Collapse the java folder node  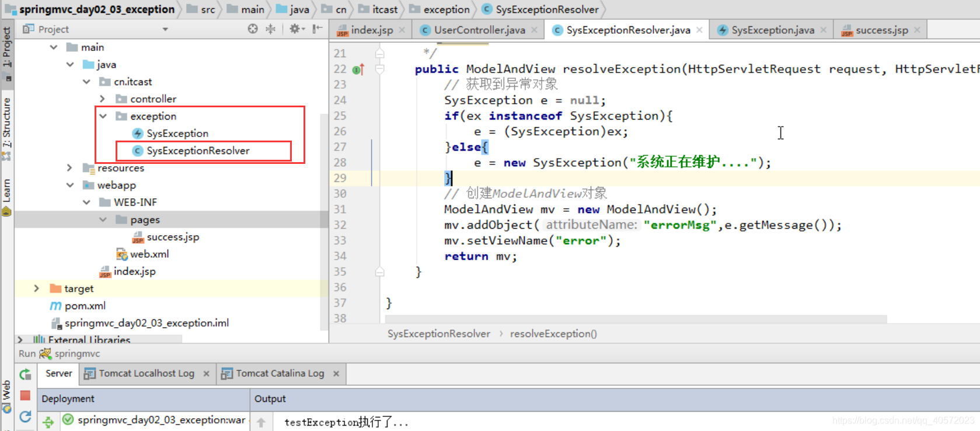tap(70, 64)
